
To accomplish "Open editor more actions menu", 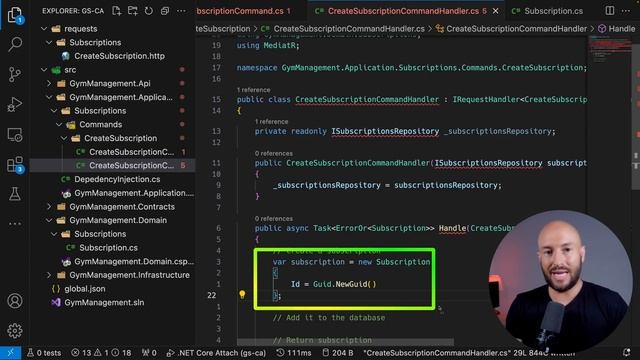I will 626,11.
